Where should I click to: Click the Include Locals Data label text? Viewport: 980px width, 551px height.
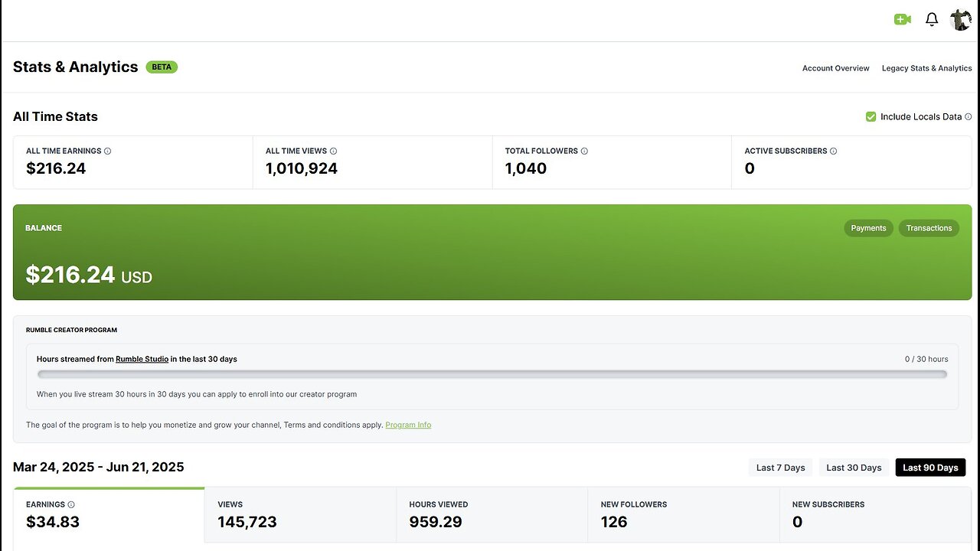pyautogui.click(x=921, y=117)
